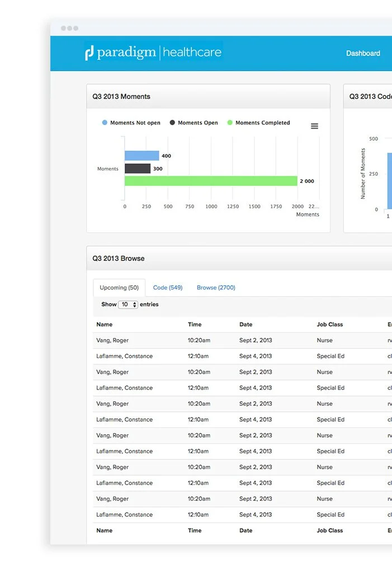Click the 300 data label on the chart
The image size is (392, 564).
[158, 169]
